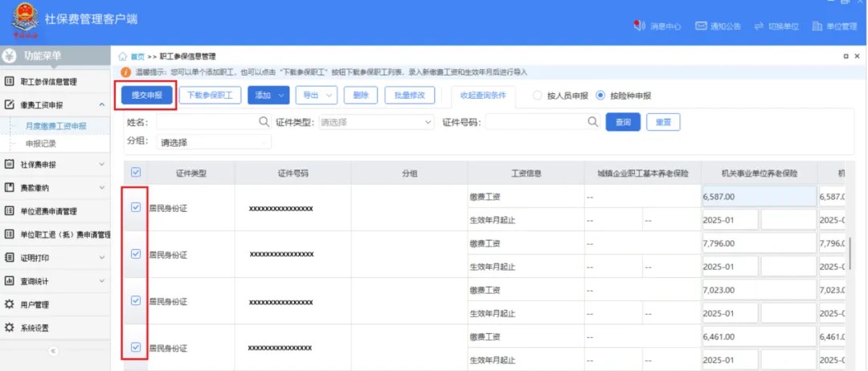Click the search icon in 证件号码 field
Image resolution: width=868 pixels, height=371 pixels.
coord(593,122)
